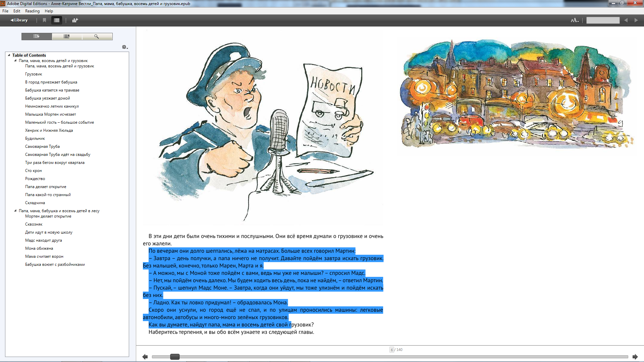Click next page arrow at bottom right
The image size is (644, 362).
(x=635, y=357)
